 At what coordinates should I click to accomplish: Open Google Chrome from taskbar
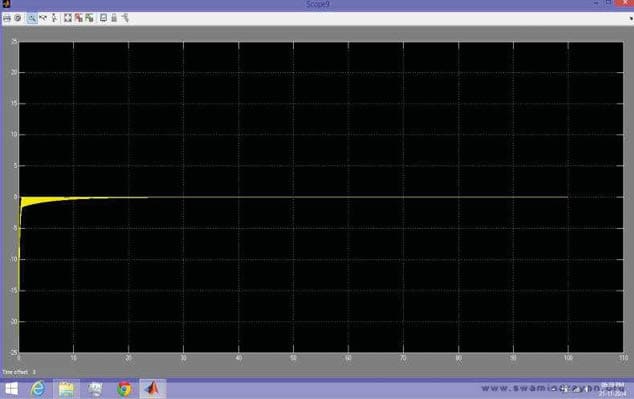124,389
